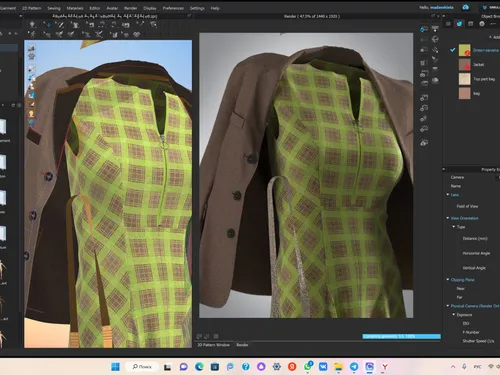Open the Avatar menu
500x375 pixels.
112,8
